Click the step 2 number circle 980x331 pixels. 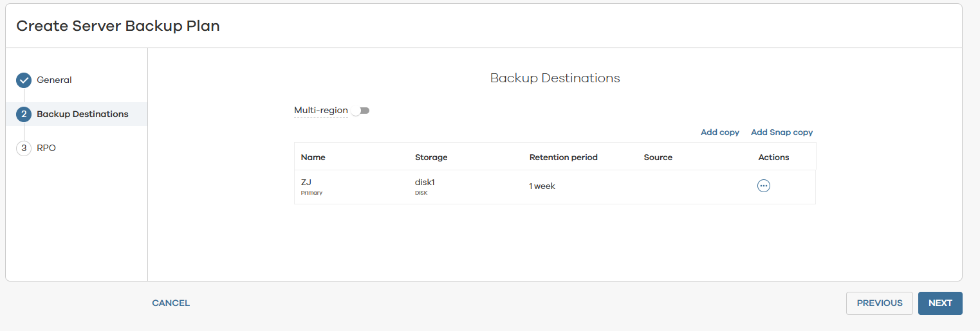[x=24, y=114]
